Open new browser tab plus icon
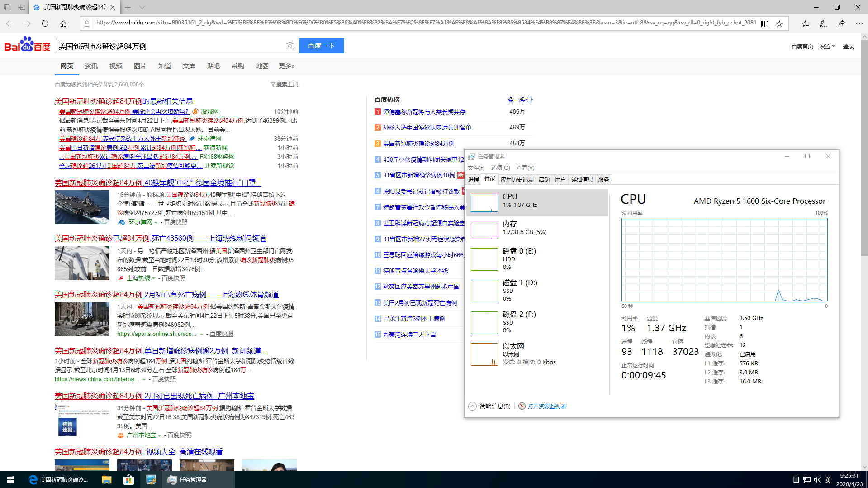The image size is (868, 488). (128, 7)
